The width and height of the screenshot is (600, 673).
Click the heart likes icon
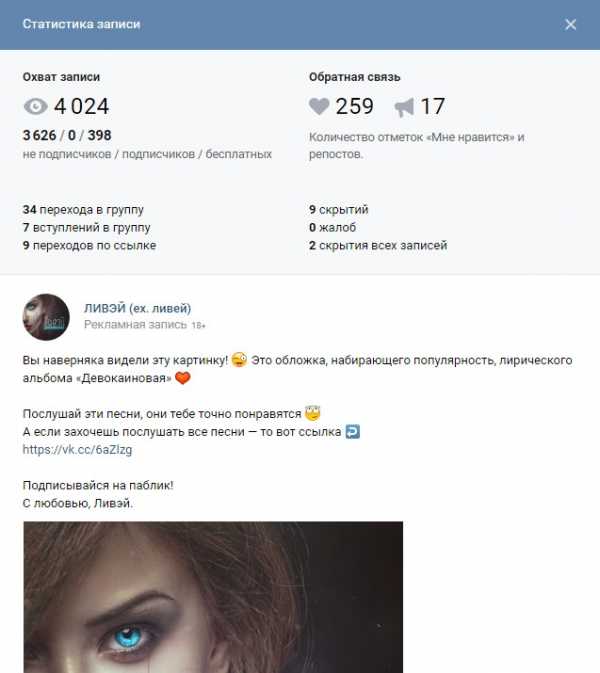[319, 106]
